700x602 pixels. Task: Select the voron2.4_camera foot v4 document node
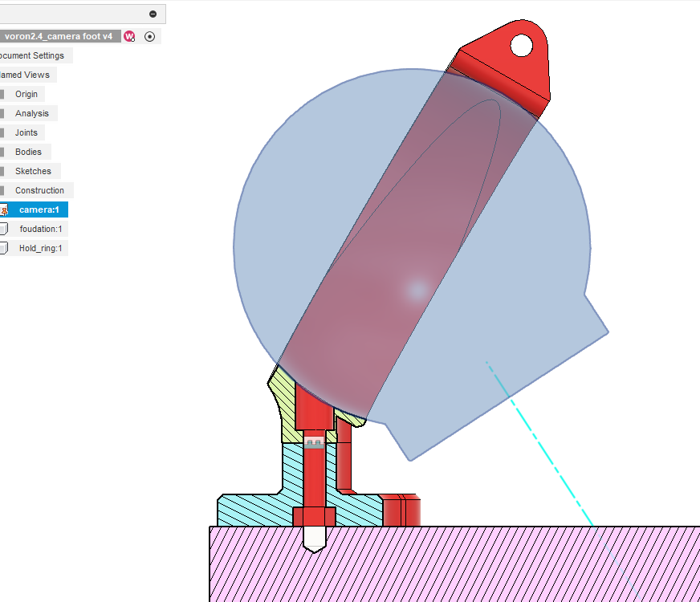[59, 37]
